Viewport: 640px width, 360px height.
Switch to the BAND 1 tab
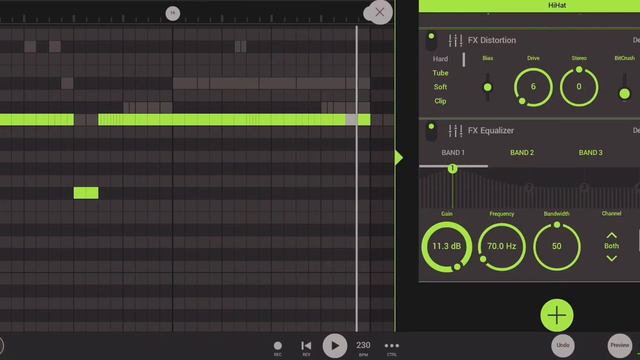coord(453,153)
